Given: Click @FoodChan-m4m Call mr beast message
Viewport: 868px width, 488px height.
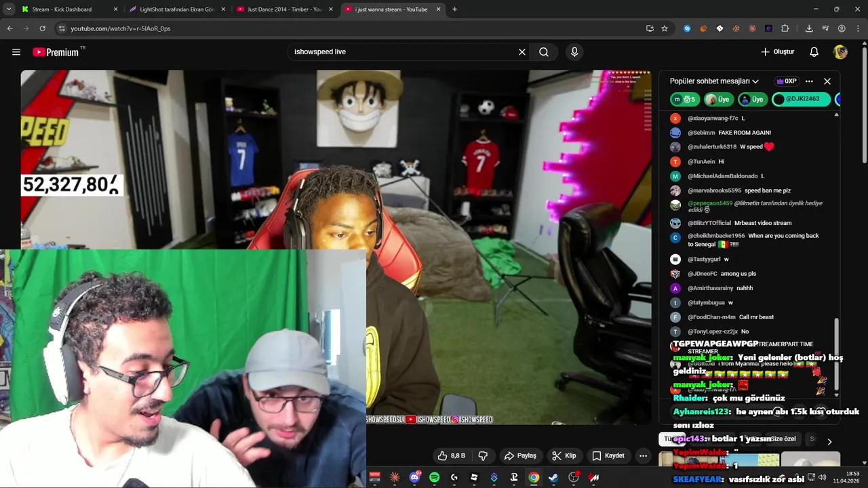Looking at the screenshot, I should click(730, 317).
